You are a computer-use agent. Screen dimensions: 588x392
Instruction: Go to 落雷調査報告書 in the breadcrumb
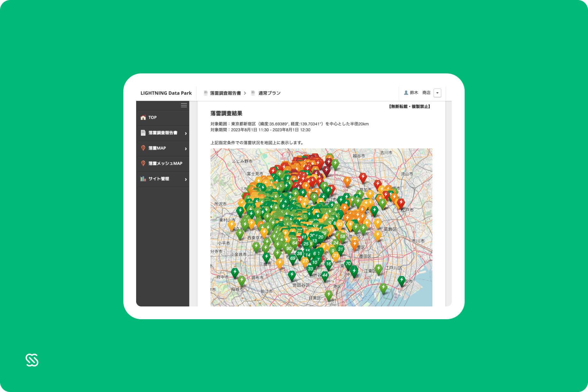225,93
